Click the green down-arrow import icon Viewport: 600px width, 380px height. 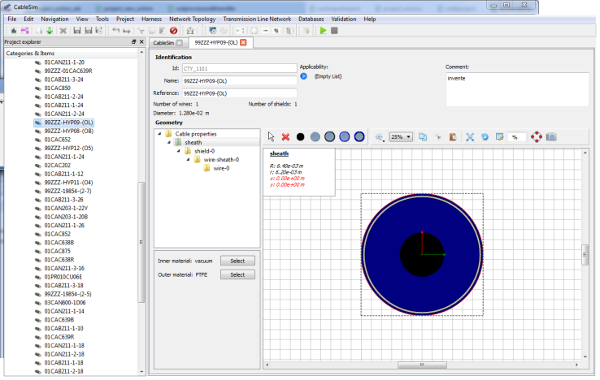(49, 31)
